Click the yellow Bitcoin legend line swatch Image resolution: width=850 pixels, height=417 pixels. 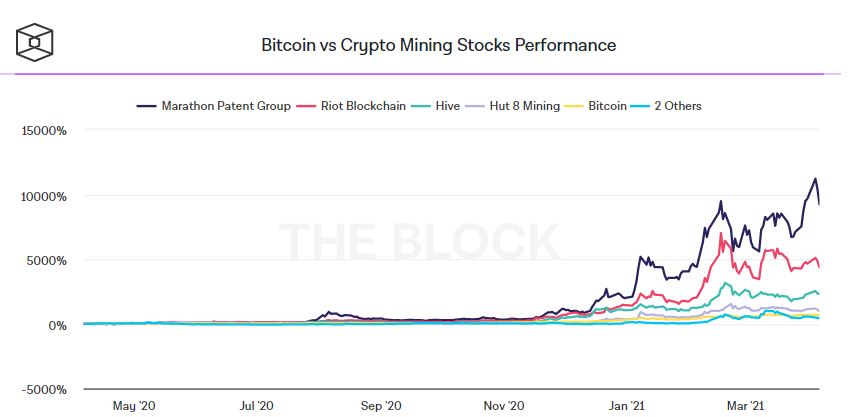(x=575, y=106)
